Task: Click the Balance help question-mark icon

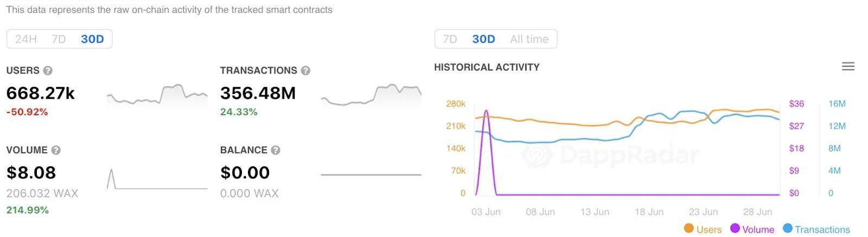Action: click(x=276, y=151)
